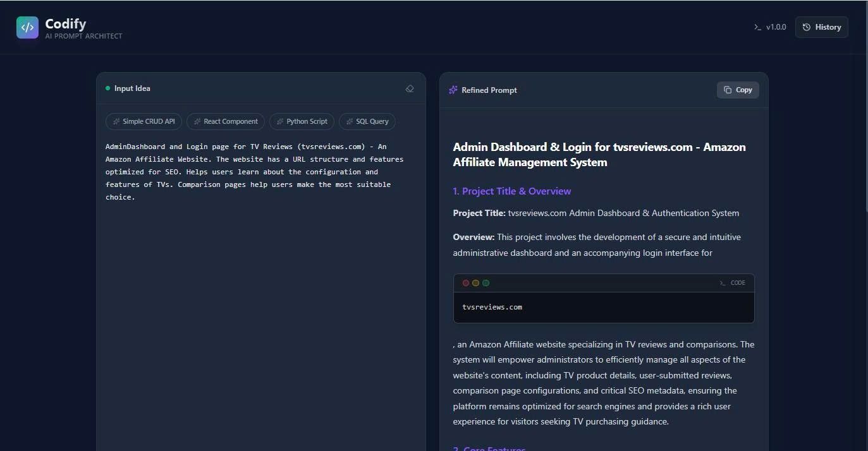868x451 pixels.
Task: Click the clock icon in History button
Action: pyautogui.click(x=807, y=27)
